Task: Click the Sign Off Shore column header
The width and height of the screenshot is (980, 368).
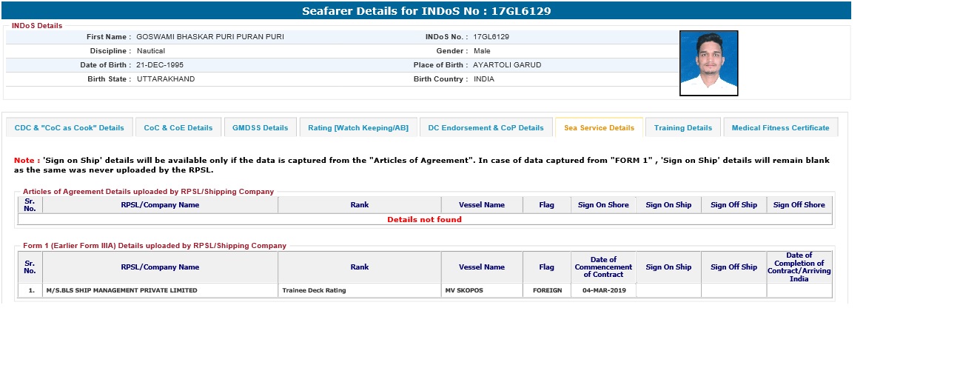Action: coord(799,205)
